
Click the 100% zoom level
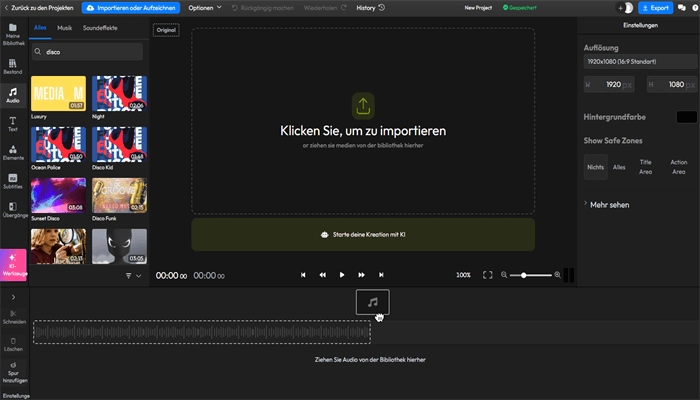463,275
